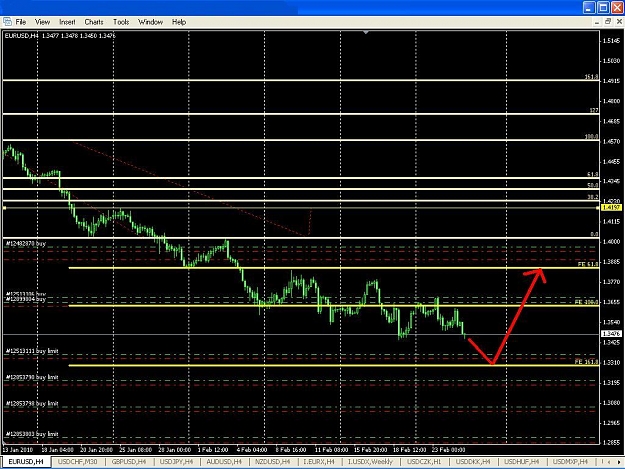Switch to the USDHUF,H4 chart tab
Viewport: 625px width, 469px height.
point(521,462)
